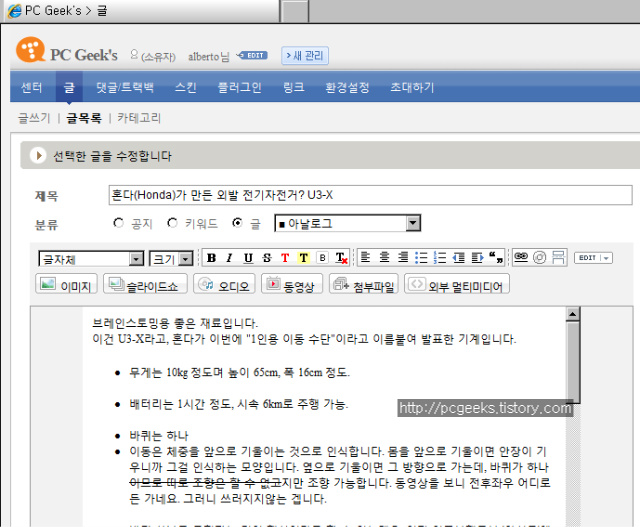Click the 외부 멀티미디어 button

[457, 284]
